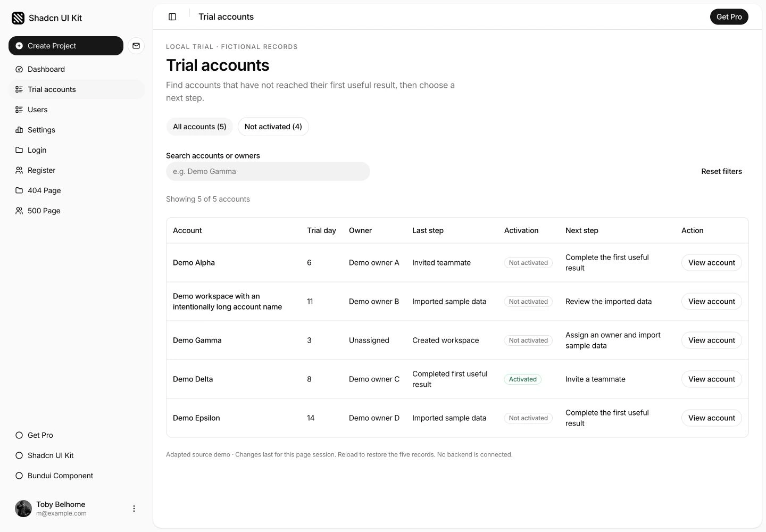
Task: Click the Settings bar chart icon
Action: point(19,130)
